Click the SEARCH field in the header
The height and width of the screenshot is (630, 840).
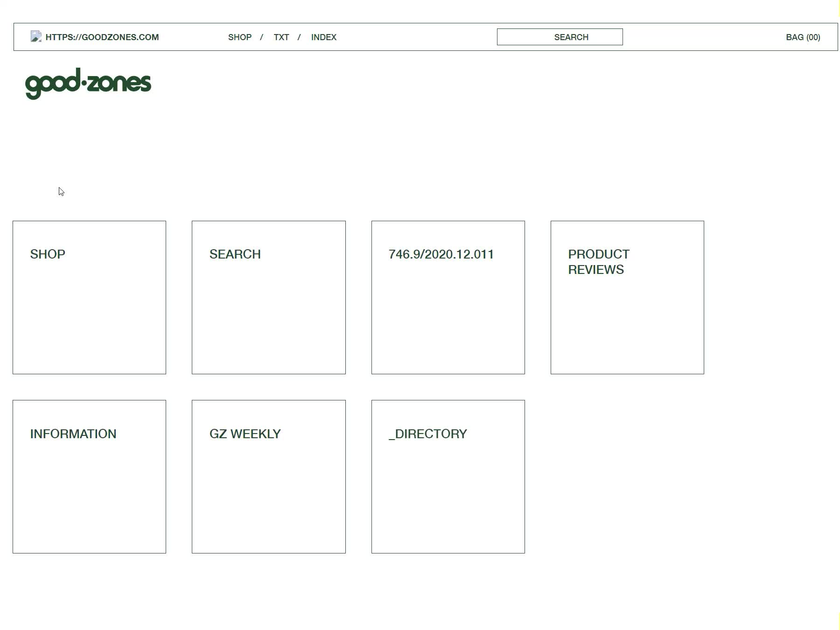[560, 36]
